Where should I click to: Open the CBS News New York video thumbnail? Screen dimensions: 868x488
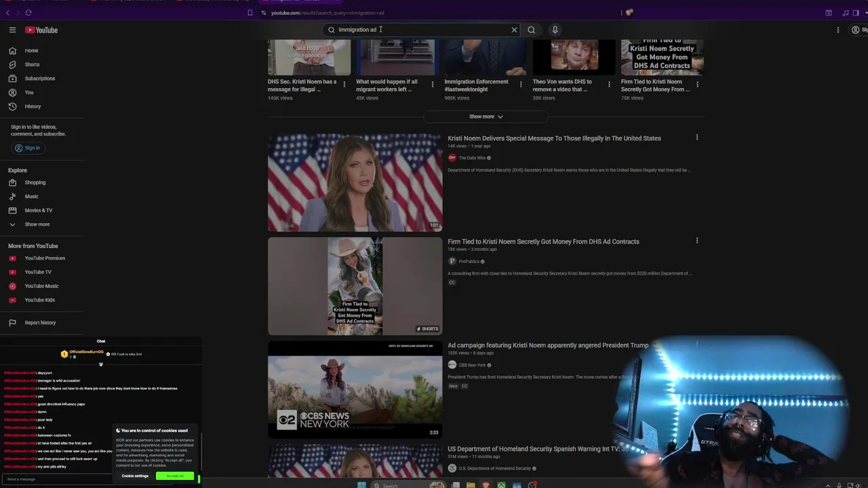(x=355, y=390)
